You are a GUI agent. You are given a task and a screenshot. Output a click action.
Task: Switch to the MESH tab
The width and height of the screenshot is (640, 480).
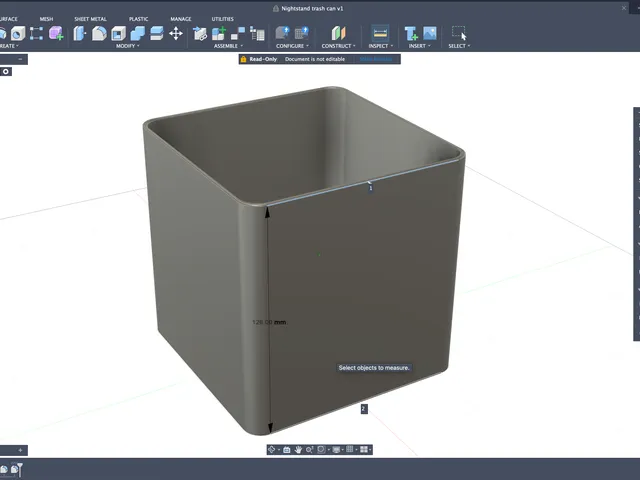(x=46, y=19)
